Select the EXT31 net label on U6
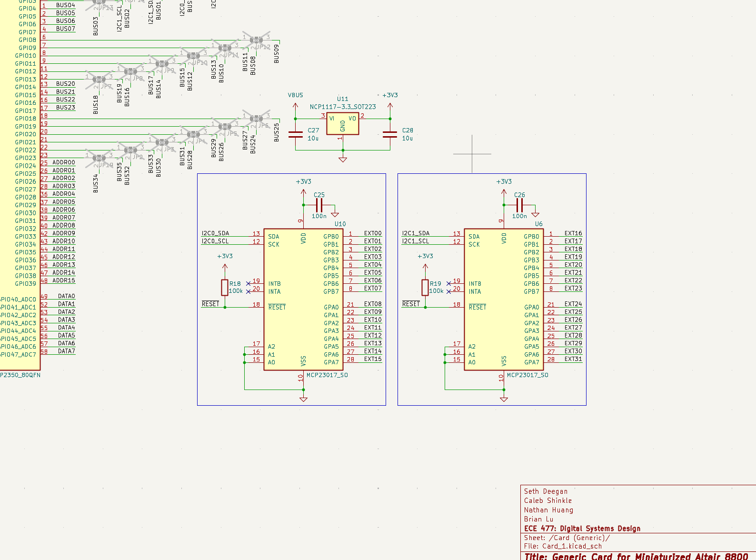The width and height of the screenshot is (756, 560). coord(573,359)
